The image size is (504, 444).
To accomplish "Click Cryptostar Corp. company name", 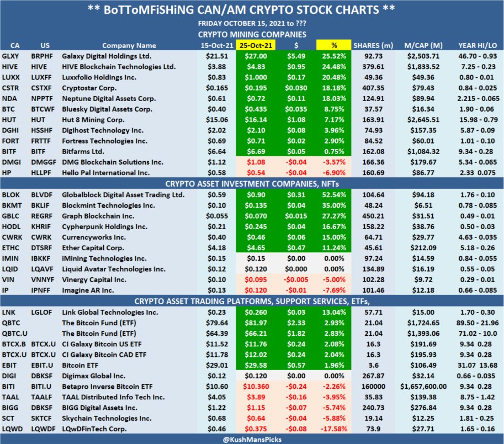I will click(89, 88).
